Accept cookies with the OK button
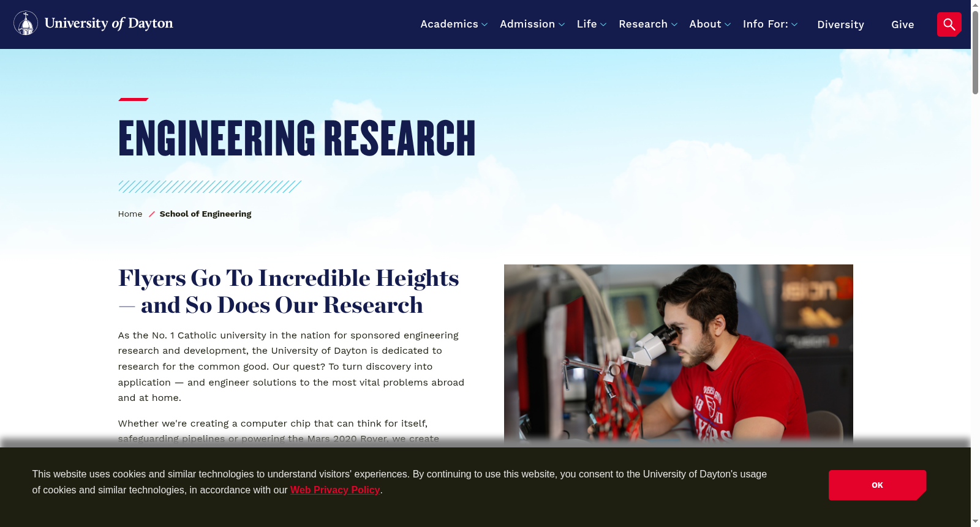The height and width of the screenshot is (527, 980). [877, 485]
